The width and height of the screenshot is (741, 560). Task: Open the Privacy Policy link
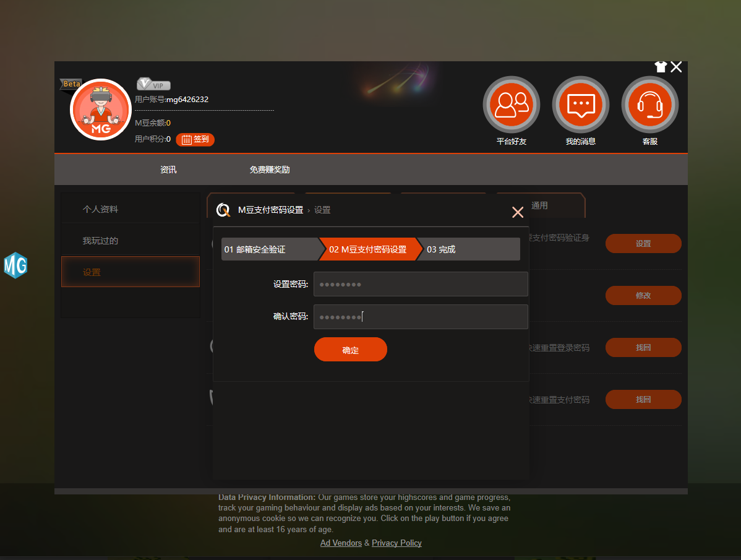[396, 543]
